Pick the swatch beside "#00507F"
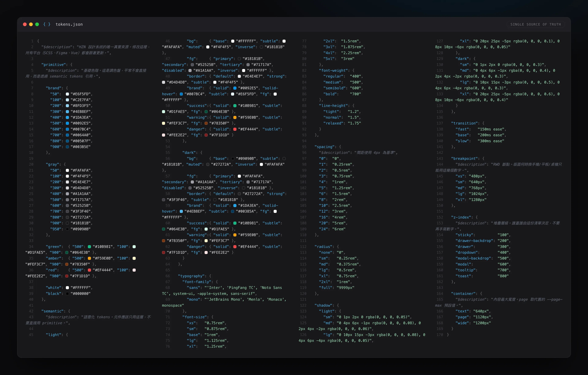This screenshot has height=375, width=588. click(x=67, y=141)
